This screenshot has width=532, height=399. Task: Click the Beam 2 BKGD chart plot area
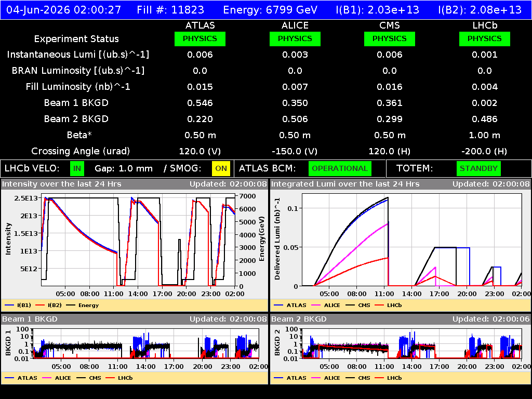point(412,343)
